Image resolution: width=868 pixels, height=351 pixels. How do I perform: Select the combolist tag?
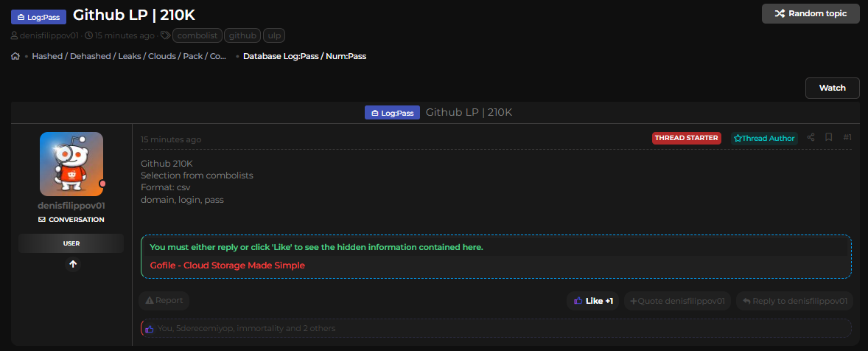point(197,35)
